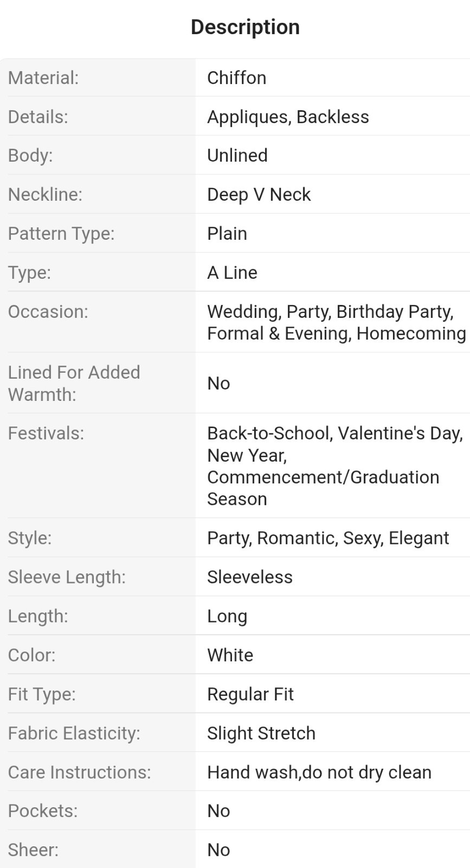470x868 pixels.
Task: Tap the Appliques, Backless details value
Action: click(288, 117)
